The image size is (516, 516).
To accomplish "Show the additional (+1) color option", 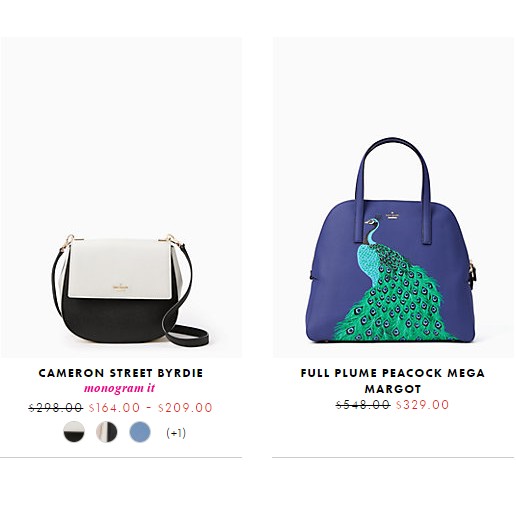I will pyautogui.click(x=176, y=433).
